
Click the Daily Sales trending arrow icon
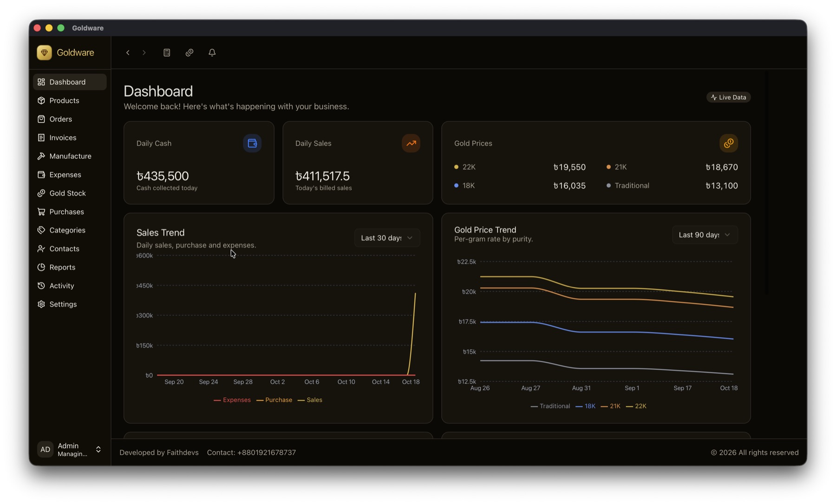[411, 143]
